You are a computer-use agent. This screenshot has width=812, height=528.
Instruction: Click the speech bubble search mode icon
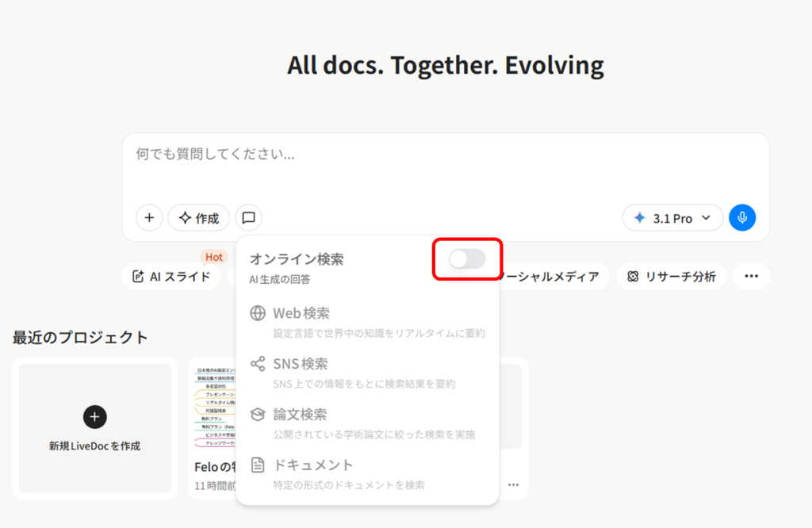pos(248,217)
